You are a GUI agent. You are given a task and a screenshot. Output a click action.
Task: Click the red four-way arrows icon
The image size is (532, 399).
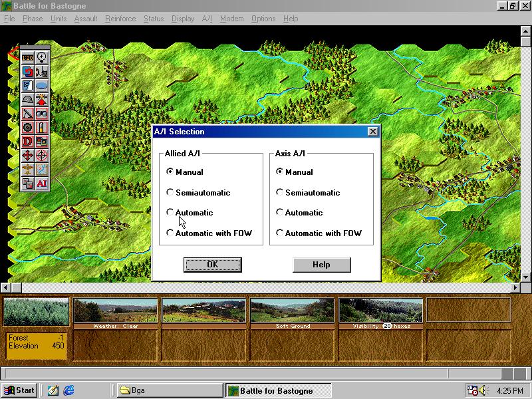click(28, 156)
